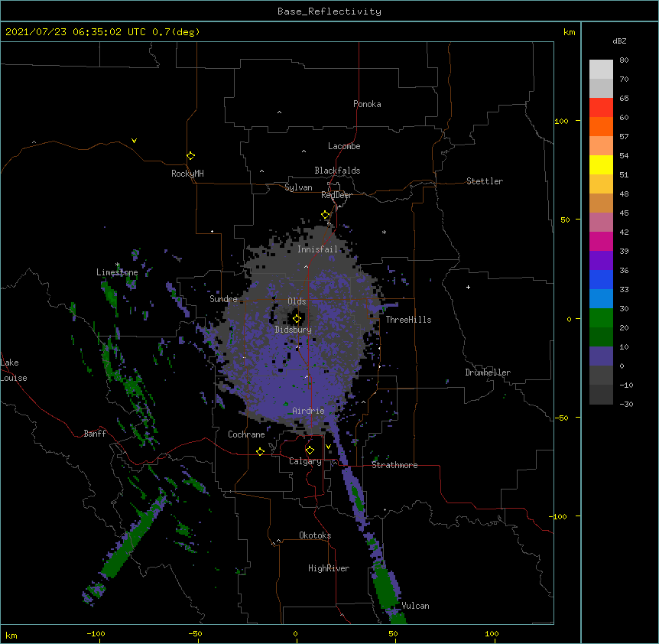The height and width of the screenshot is (644, 659).
Task: Click the Vulcan label
Action: pos(415,606)
